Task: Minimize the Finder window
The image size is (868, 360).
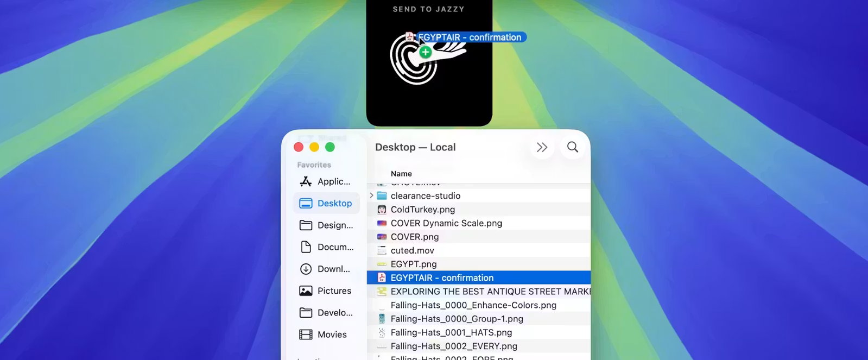Action: pos(314,147)
